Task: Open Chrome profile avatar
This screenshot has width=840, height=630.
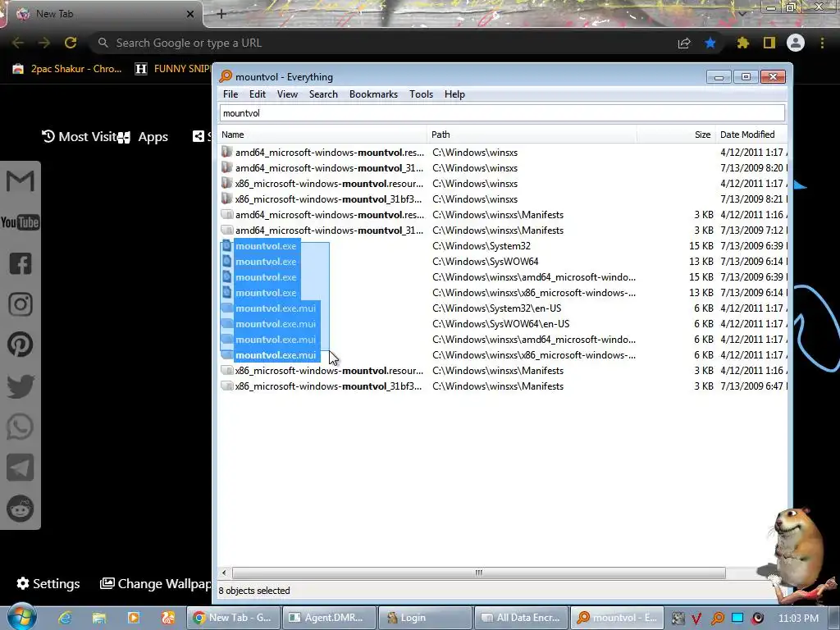Action: pos(796,43)
